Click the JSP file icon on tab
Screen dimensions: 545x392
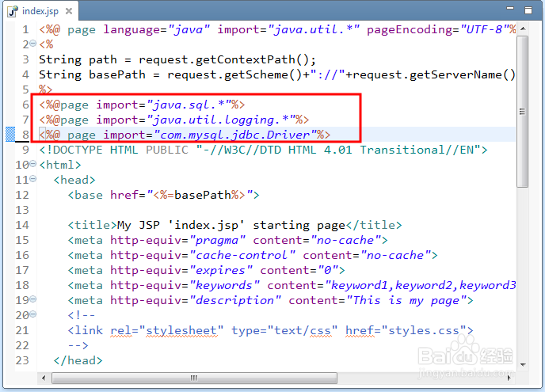(13, 11)
